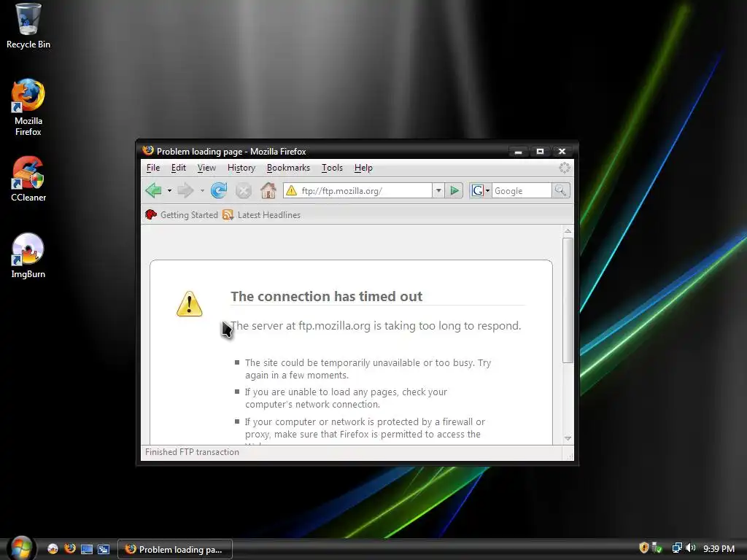This screenshot has width=747, height=560.
Task: Click Show Desktop in Quick Launch
Action: [x=87, y=549]
